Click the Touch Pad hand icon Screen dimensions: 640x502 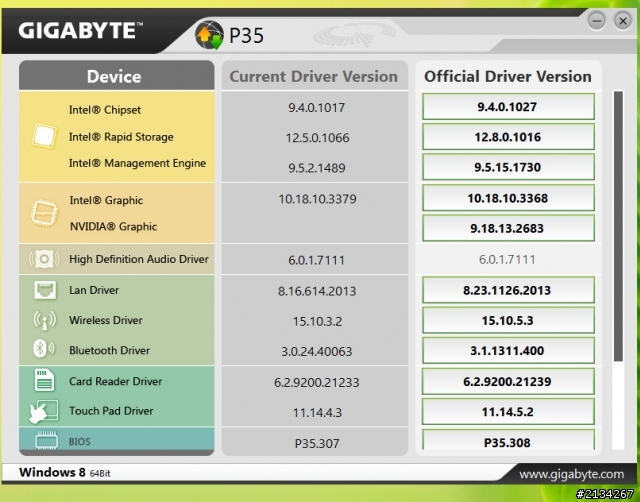(44, 411)
